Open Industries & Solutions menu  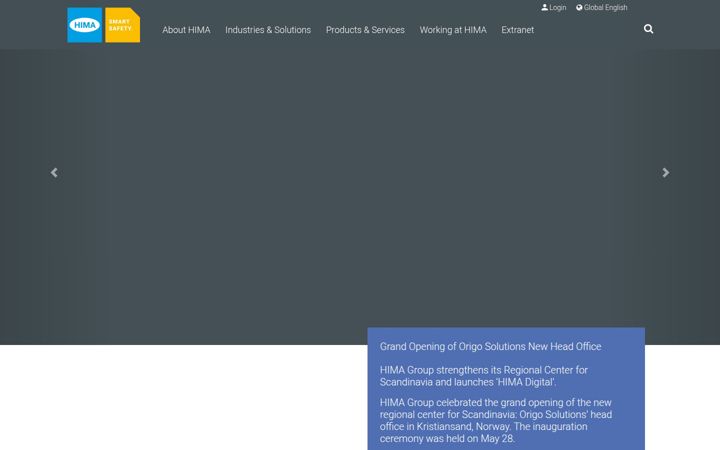tap(268, 30)
